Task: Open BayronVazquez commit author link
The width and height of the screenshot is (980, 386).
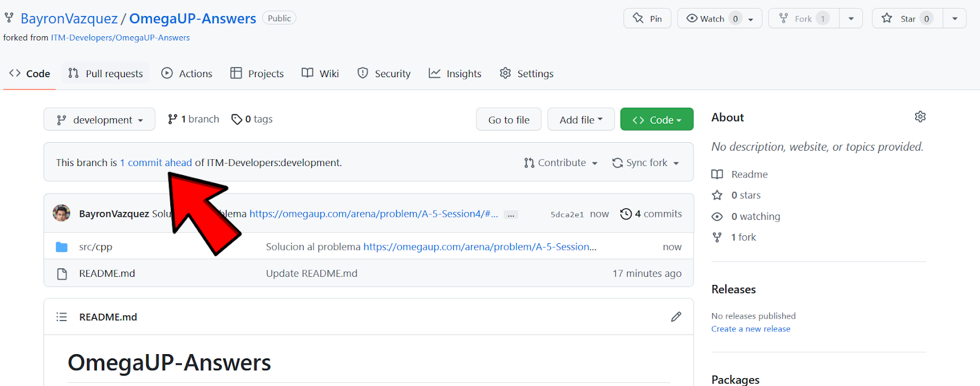Action: point(114,214)
